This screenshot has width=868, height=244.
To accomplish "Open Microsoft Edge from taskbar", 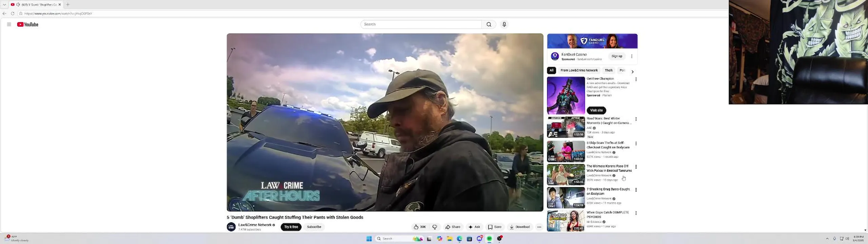I will coord(459,239).
